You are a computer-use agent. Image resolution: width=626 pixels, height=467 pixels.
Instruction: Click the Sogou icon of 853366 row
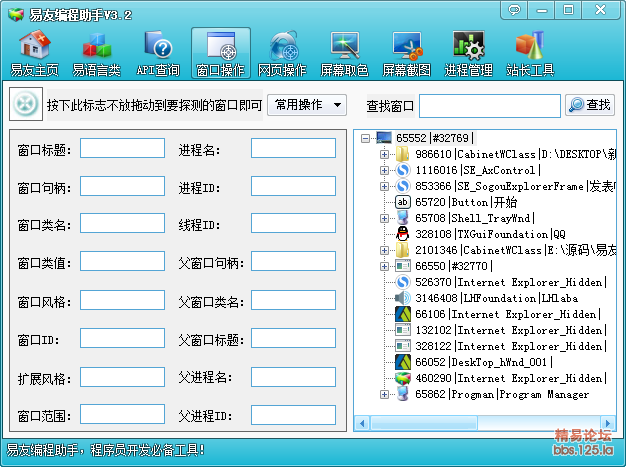tap(403, 186)
